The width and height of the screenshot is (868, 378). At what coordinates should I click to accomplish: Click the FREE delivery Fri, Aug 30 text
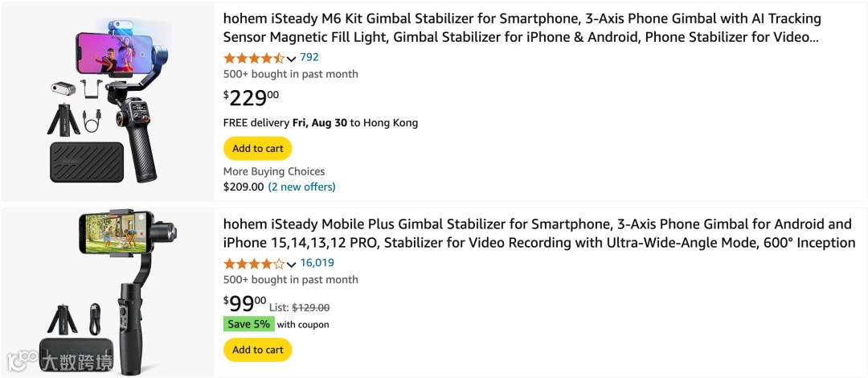(x=320, y=123)
